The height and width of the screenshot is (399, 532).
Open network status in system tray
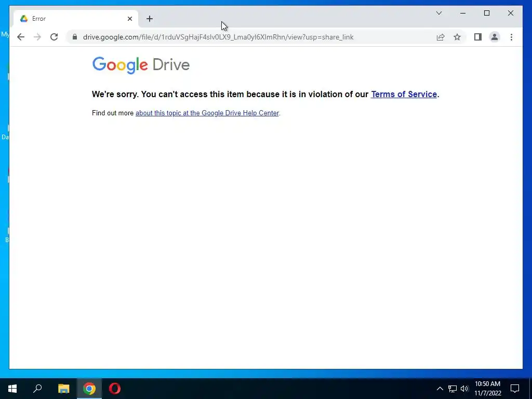[453, 389]
